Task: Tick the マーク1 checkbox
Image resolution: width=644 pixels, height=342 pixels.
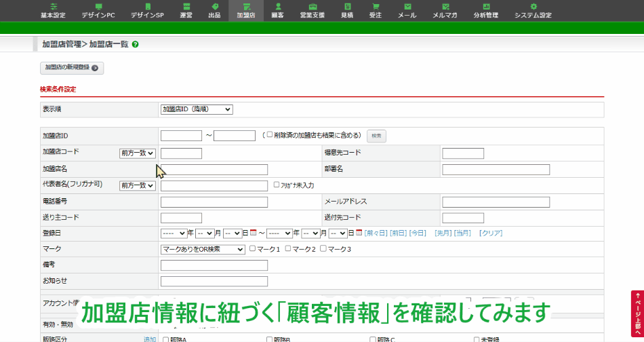Action: pos(253,249)
